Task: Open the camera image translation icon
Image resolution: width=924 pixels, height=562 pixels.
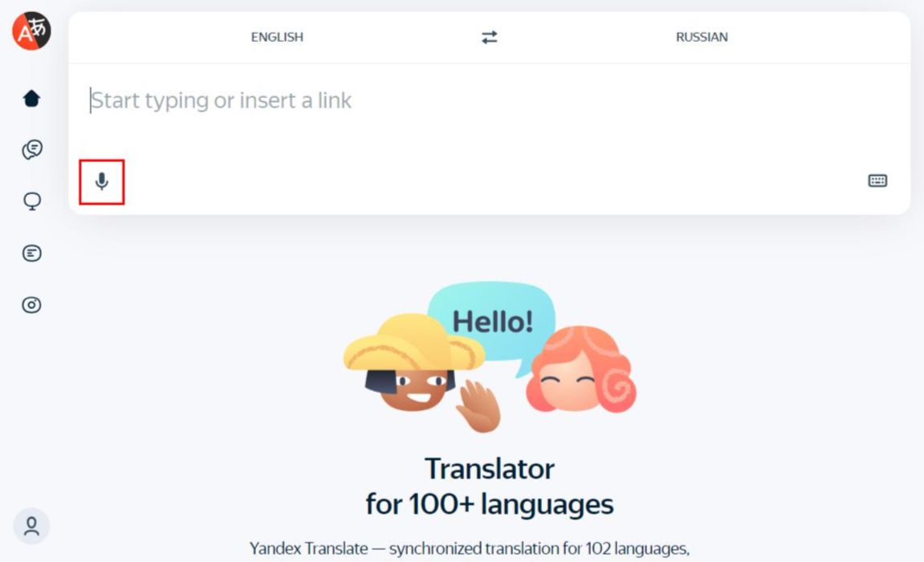Action: pos(32,305)
